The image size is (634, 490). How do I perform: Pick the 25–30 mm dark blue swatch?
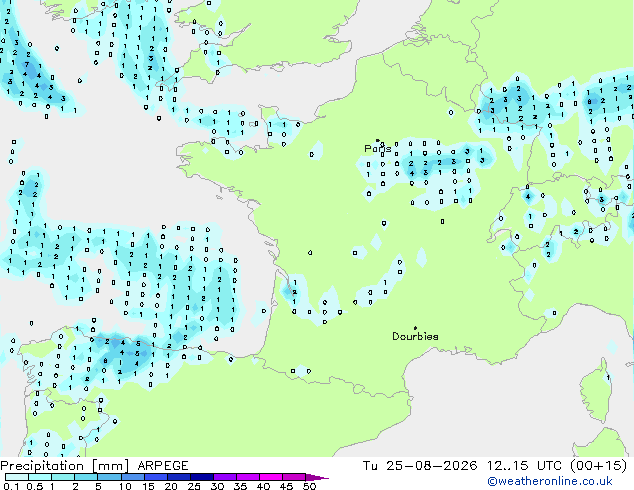tap(202, 477)
